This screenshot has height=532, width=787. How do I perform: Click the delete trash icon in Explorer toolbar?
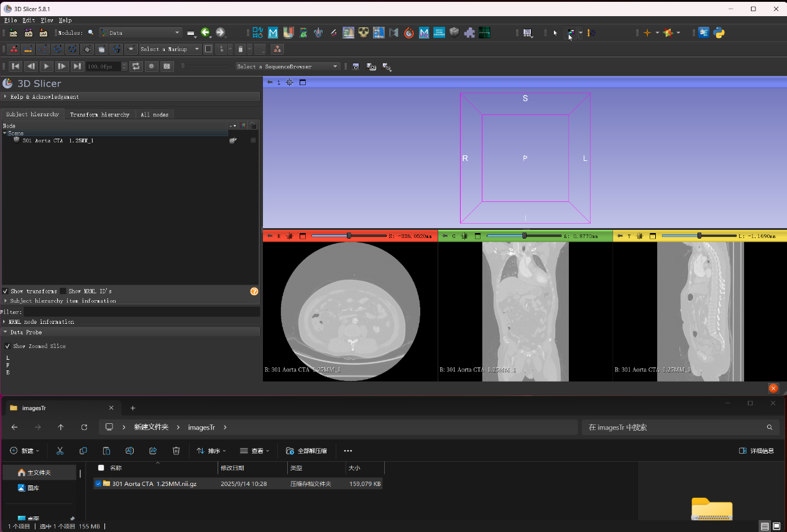click(x=176, y=451)
